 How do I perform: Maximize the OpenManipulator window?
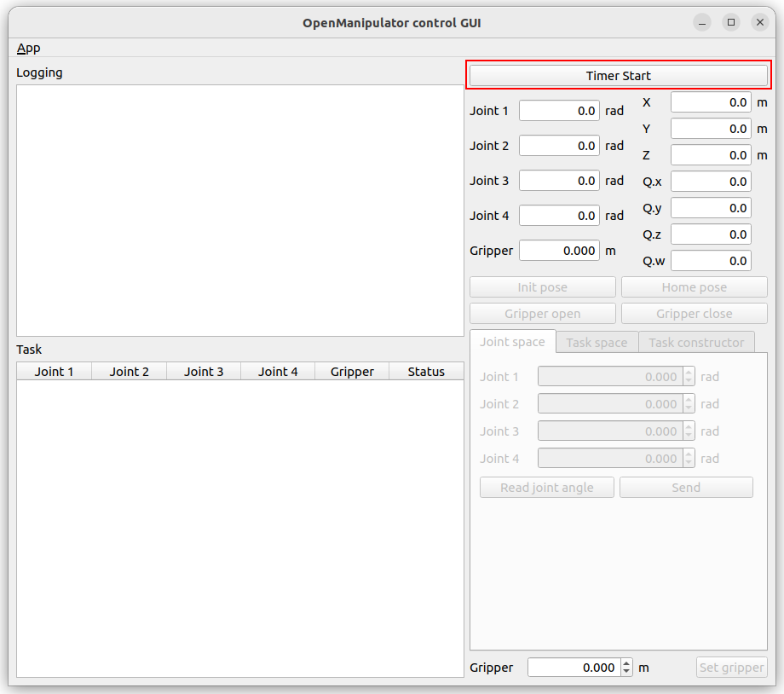pyautogui.click(x=731, y=23)
